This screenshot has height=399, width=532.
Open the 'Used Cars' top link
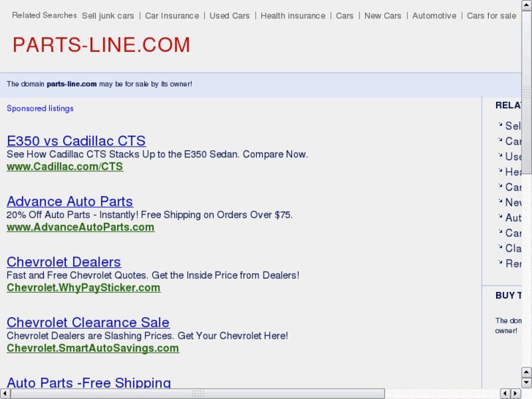click(x=229, y=16)
